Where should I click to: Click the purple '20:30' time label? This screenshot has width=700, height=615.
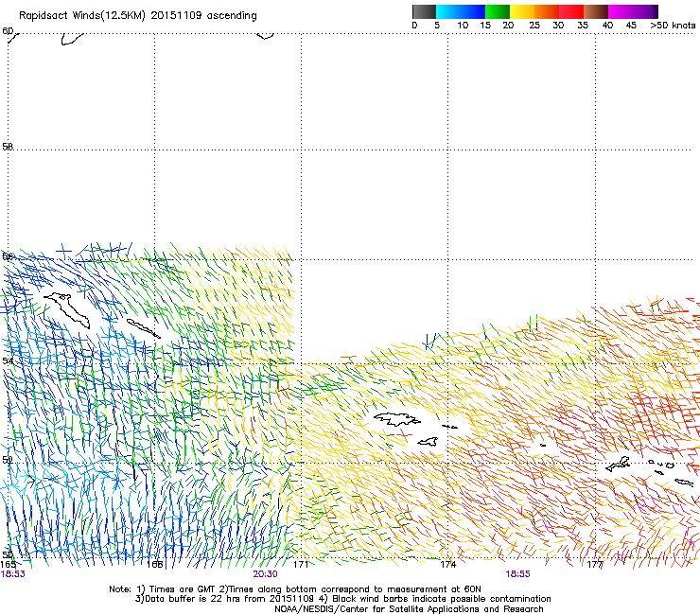(x=265, y=574)
